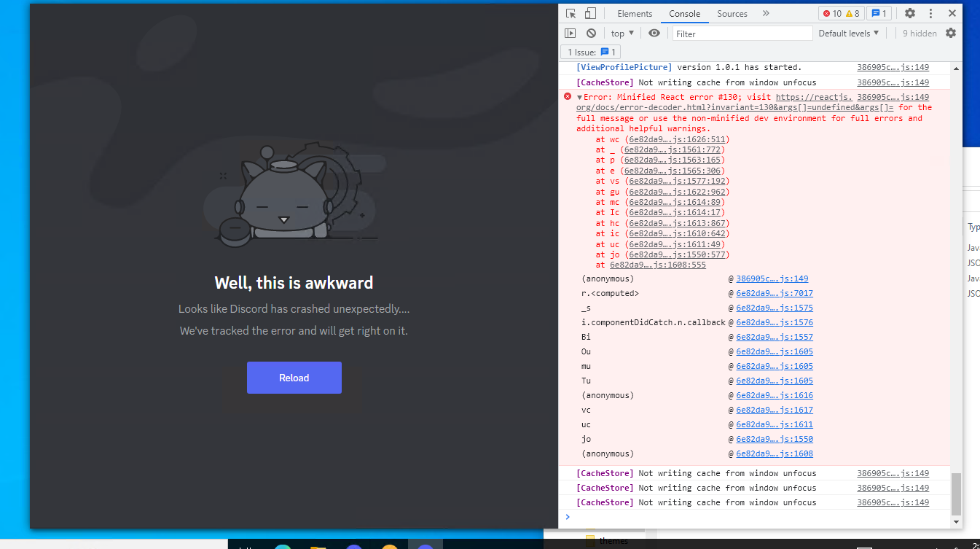The width and height of the screenshot is (980, 549).
Task: Open the source link beside '_s'
Action: pos(775,308)
